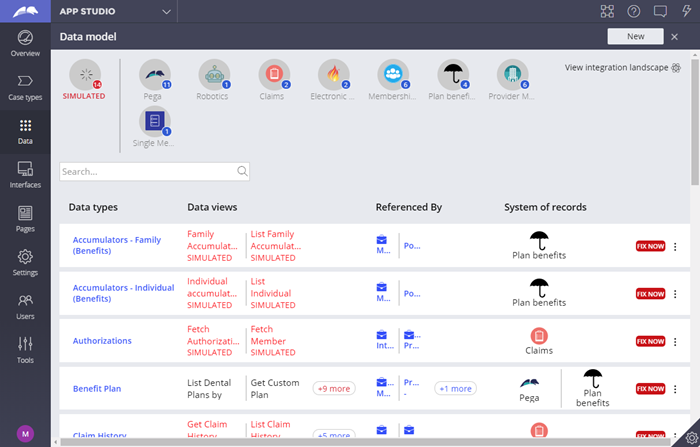Click the lightning bolt icon in header
This screenshot has height=447, width=700.
(x=687, y=11)
